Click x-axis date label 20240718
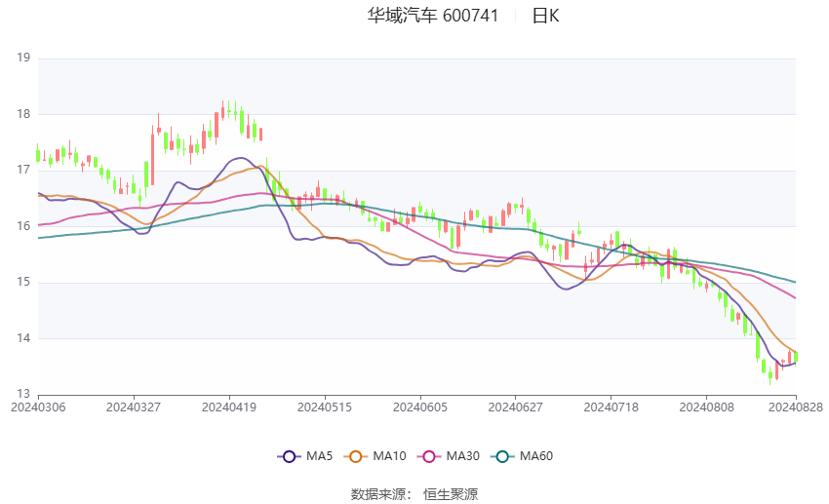 point(612,407)
